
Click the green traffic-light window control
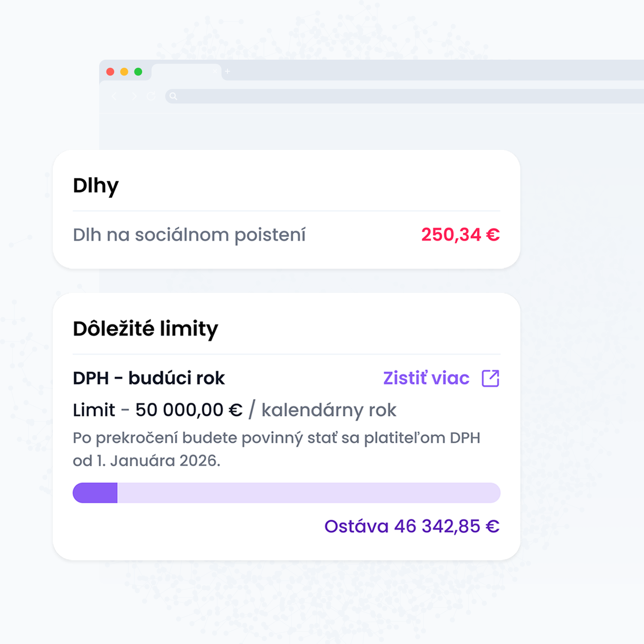[138, 72]
